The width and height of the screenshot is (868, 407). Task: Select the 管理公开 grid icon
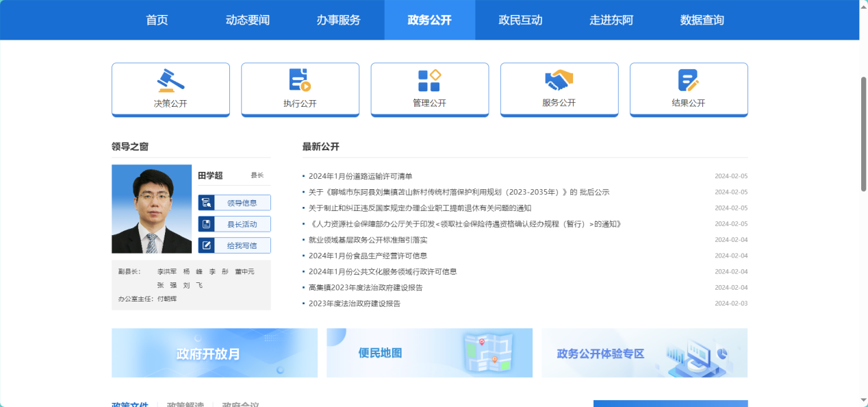point(429,80)
